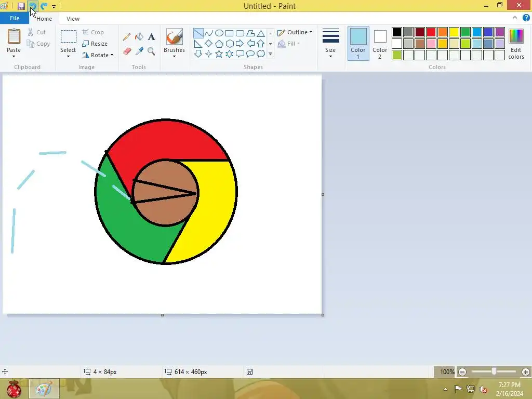Pick the Curve shape
The height and width of the screenshot is (399, 532).
(x=209, y=33)
